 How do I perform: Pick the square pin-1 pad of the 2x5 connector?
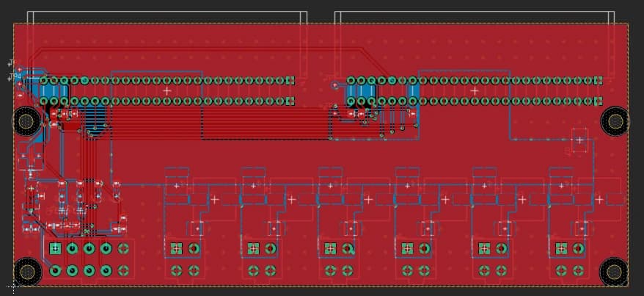pyautogui.click(x=55, y=248)
